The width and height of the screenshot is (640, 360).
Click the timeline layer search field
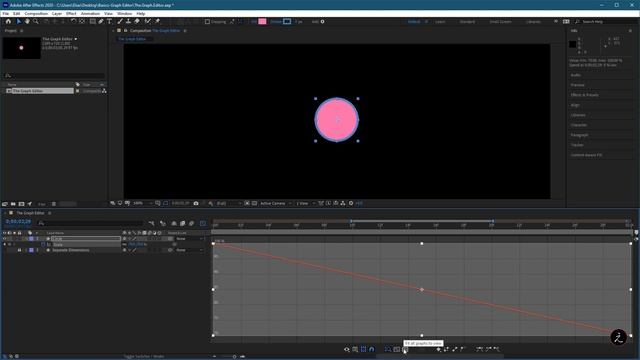(x=90, y=223)
